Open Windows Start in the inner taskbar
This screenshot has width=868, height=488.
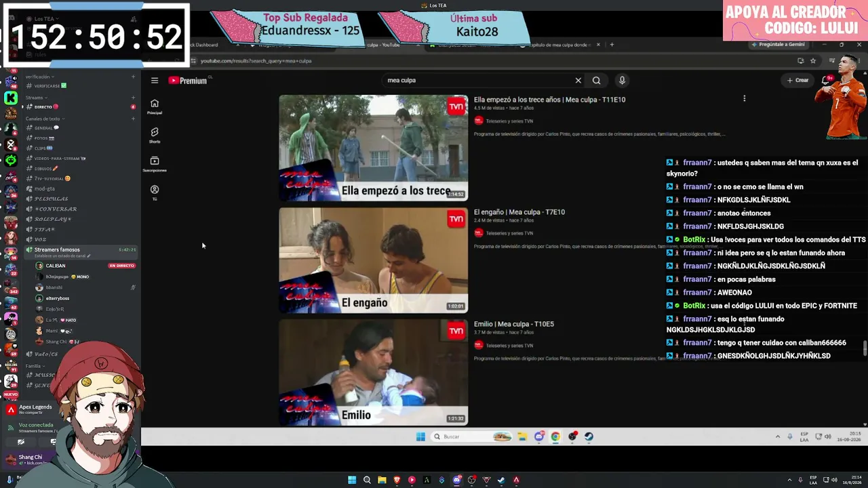pos(420,437)
